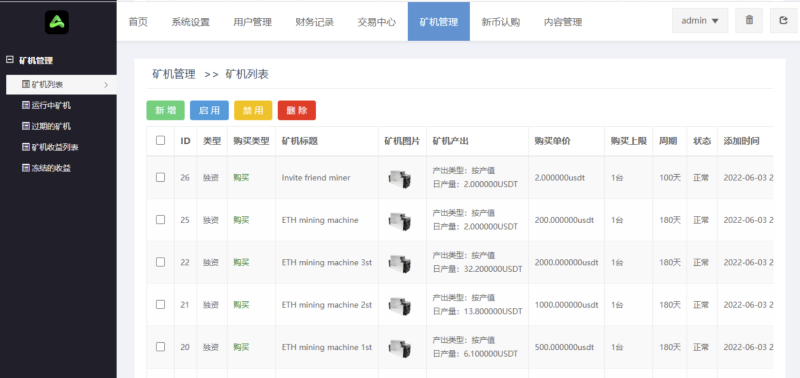Click the red 删除 button
The width and height of the screenshot is (800, 378).
pyautogui.click(x=297, y=110)
